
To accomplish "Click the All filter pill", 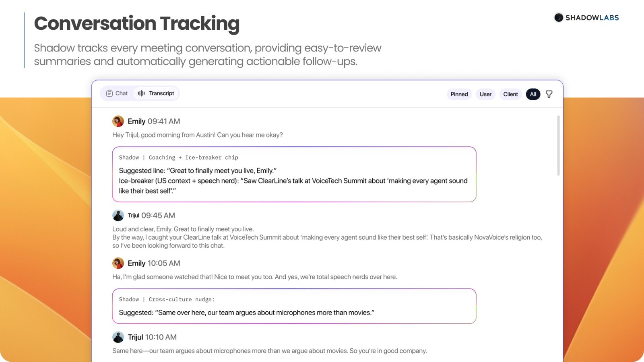I will (x=533, y=94).
